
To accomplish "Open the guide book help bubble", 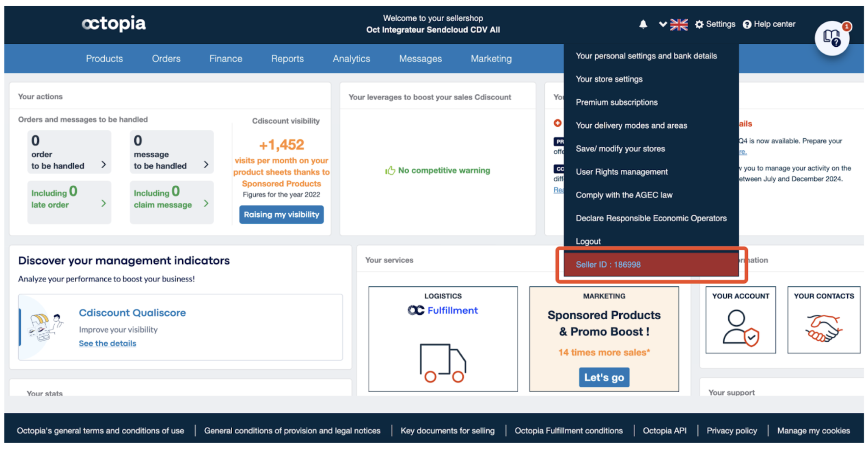I will [x=832, y=38].
